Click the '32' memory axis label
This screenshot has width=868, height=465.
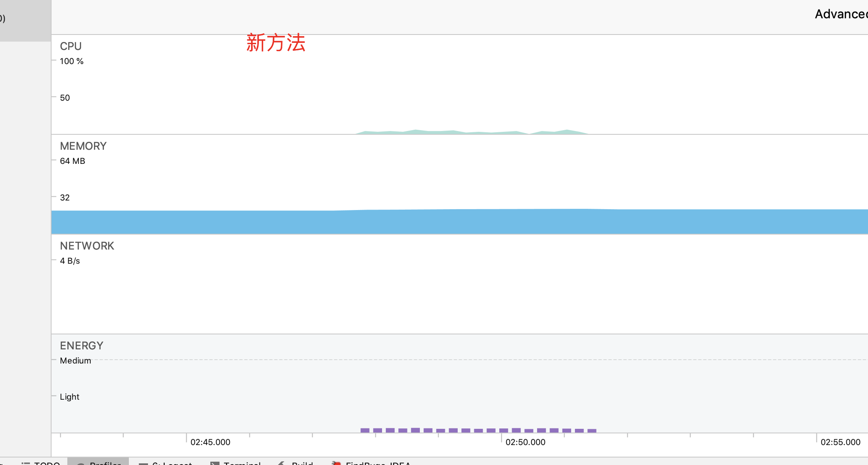click(x=65, y=198)
